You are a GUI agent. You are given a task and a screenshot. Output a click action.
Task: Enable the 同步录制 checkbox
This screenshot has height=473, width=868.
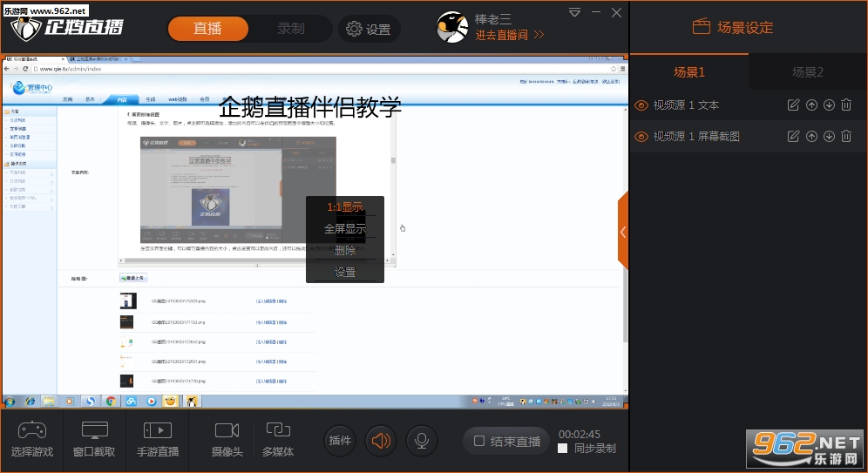click(x=563, y=449)
